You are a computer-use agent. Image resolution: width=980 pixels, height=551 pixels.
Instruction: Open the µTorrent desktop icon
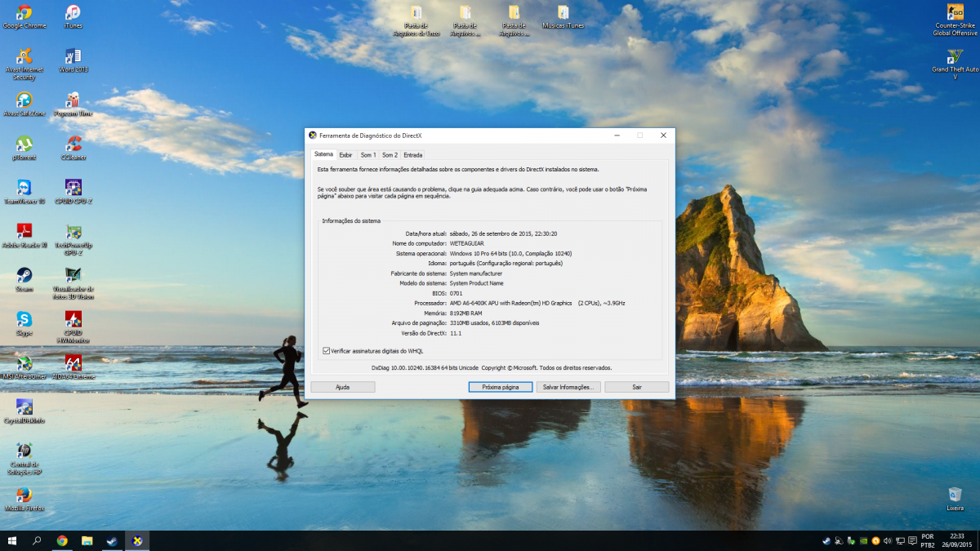click(x=24, y=149)
